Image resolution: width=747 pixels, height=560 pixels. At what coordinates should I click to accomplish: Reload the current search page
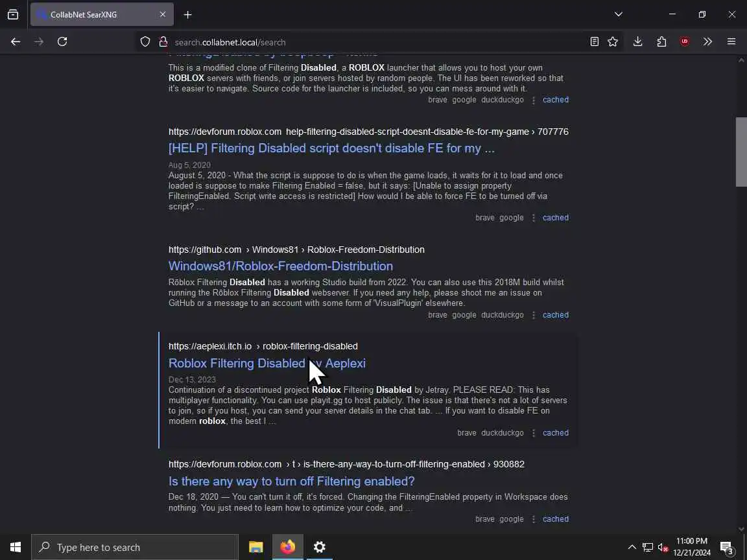click(x=62, y=42)
